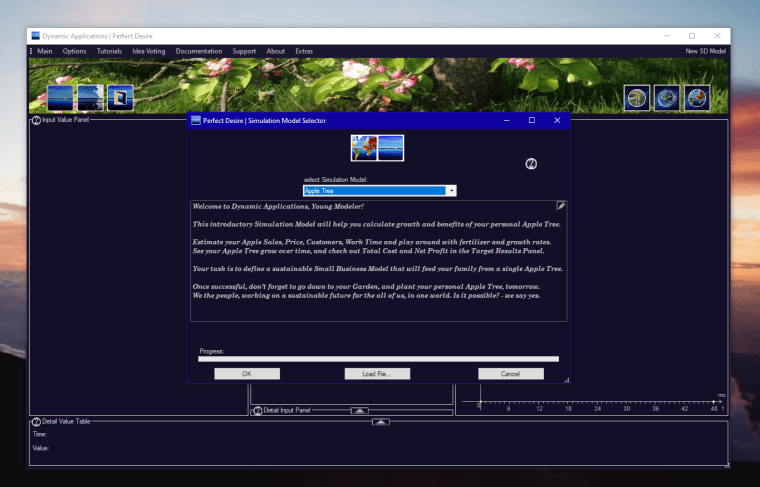The height and width of the screenshot is (487, 760).
Task: Click help icon beside Detail Value Table
Action: coord(36,422)
